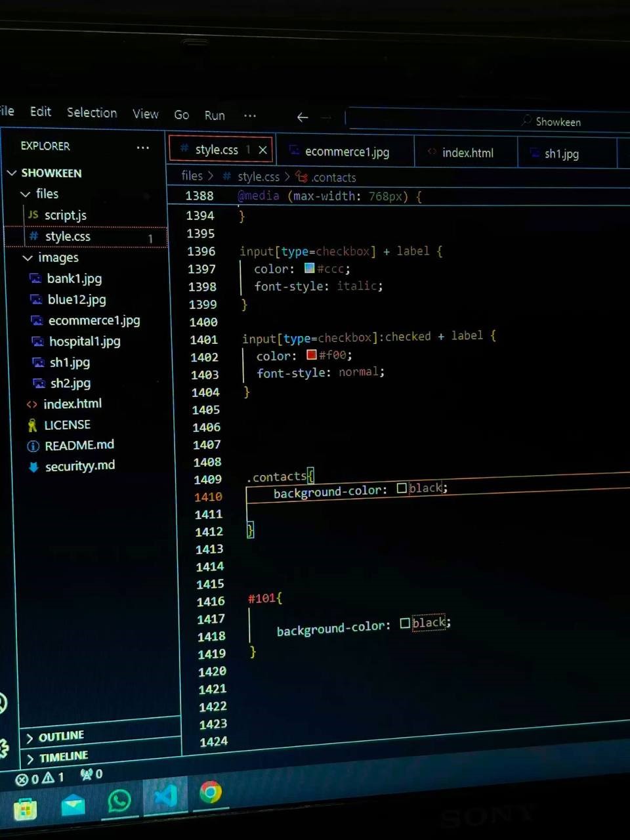Click the red #f00 color swatch
The image size is (630, 840).
(312, 355)
